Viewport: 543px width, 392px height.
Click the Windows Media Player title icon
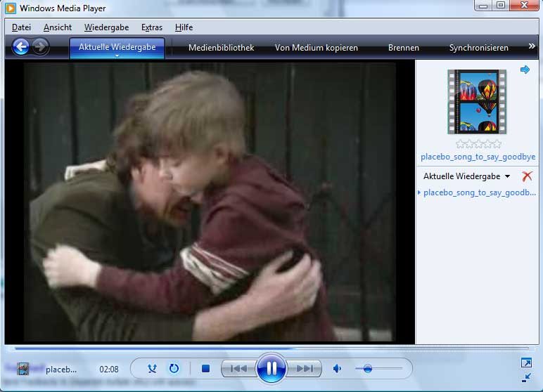click(11, 8)
